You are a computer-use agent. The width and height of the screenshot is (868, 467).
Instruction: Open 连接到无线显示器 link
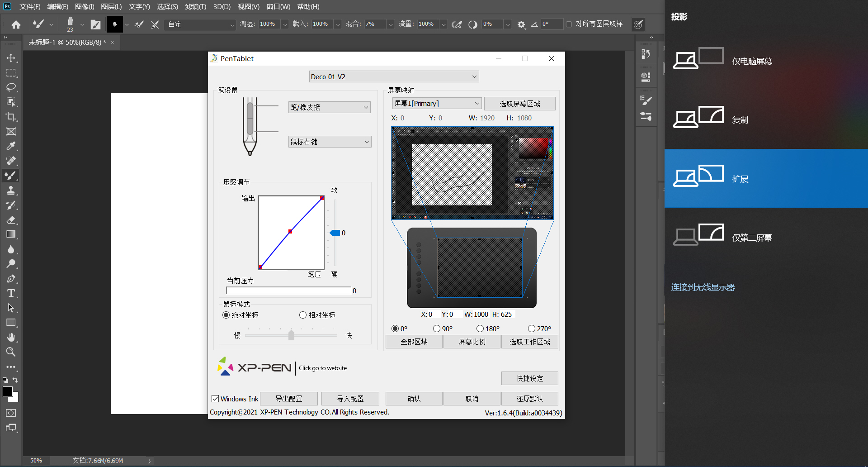click(x=703, y=287)
